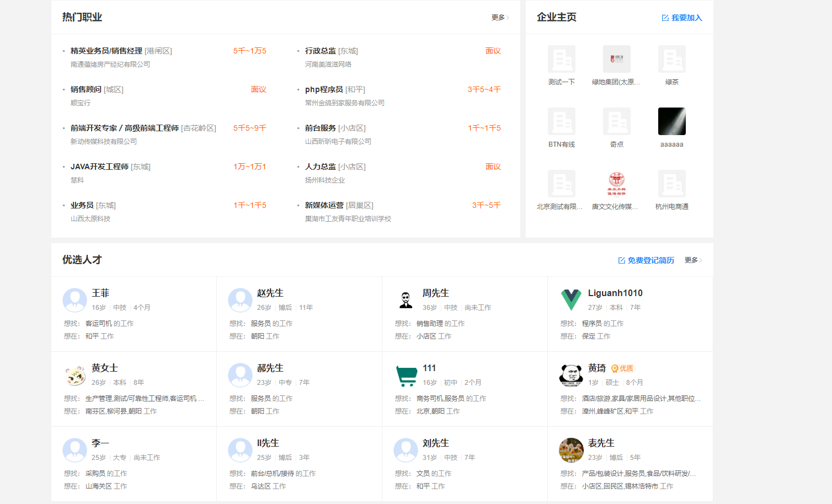Click 表先生's photo avatar
This screenshot has height=504, width=832.
571,451
